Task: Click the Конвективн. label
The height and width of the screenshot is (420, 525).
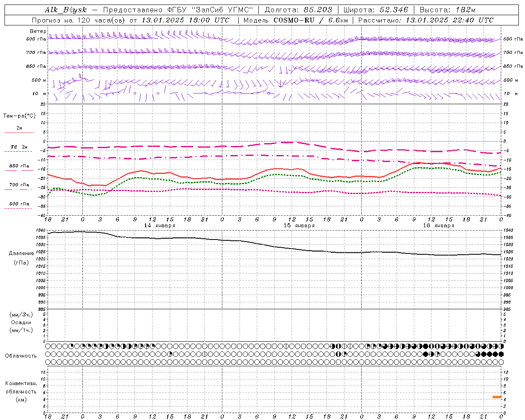Action: click(21, 383)
